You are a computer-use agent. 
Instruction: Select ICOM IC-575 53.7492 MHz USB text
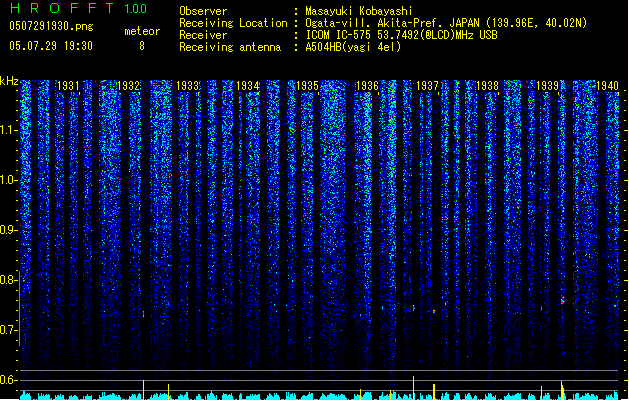tap(402, 35)
